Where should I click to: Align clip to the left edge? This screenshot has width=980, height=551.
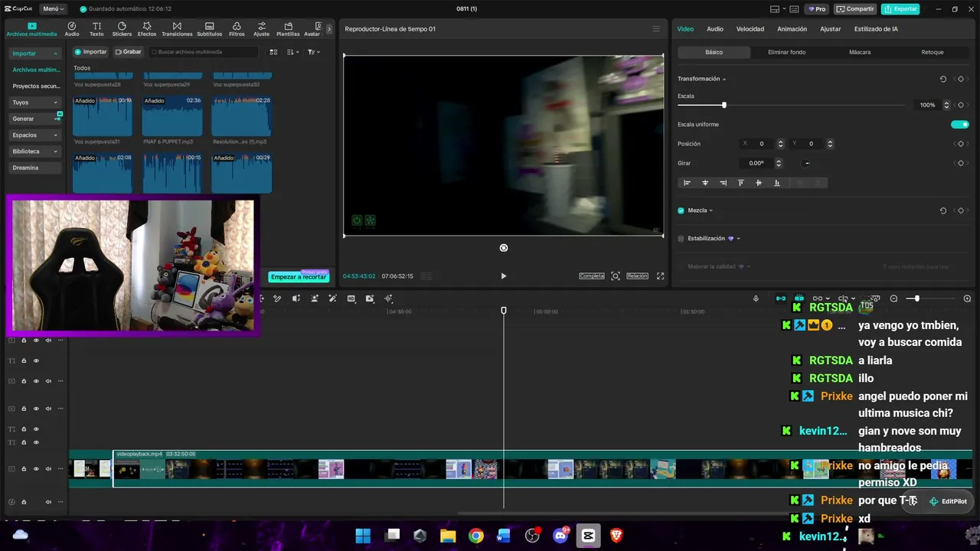tap(687, 183)
